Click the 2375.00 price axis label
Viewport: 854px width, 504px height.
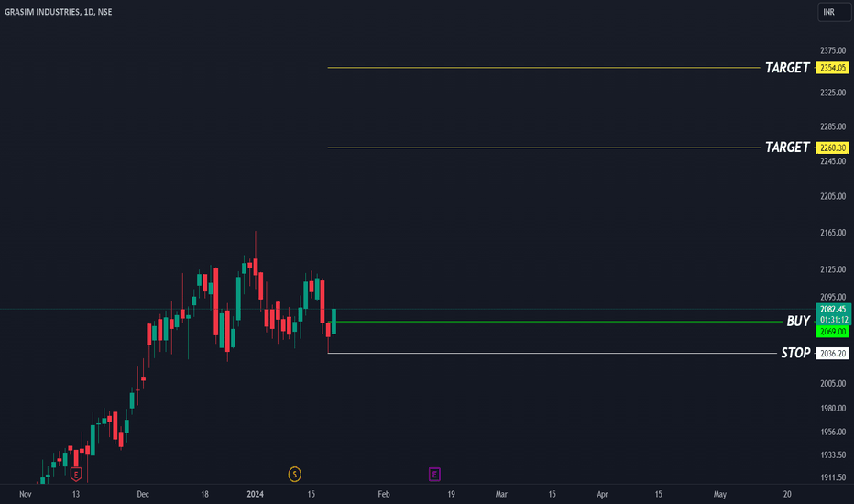point(833,50)
